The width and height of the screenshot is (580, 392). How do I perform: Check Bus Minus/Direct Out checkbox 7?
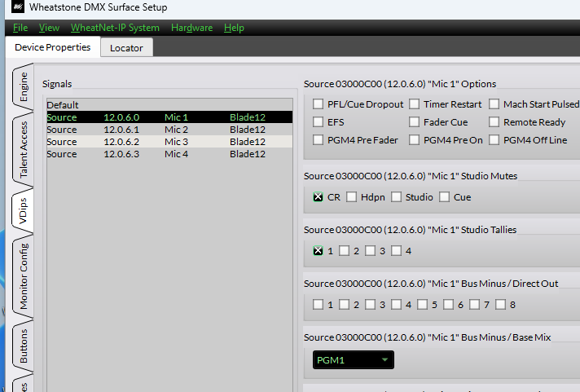474,304
